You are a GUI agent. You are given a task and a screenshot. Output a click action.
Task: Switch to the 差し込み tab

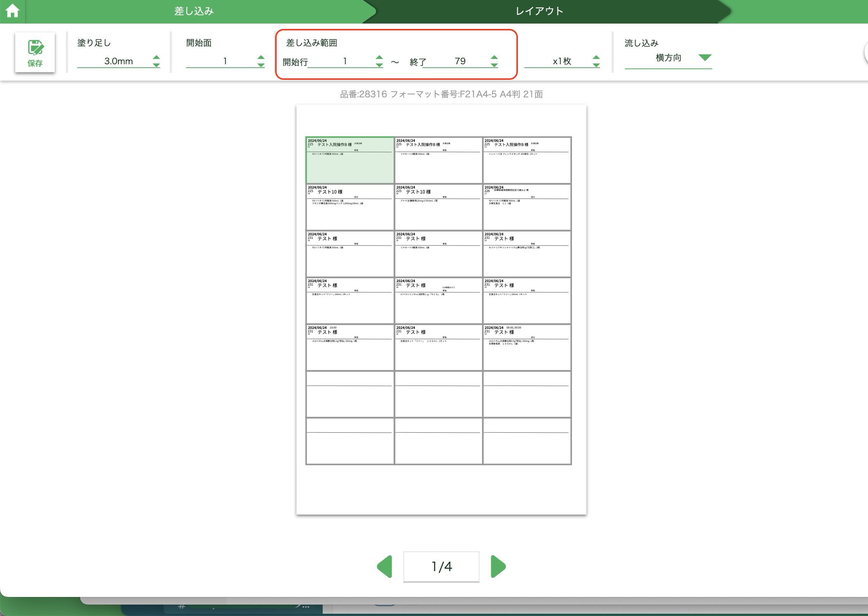coord(194,11)
